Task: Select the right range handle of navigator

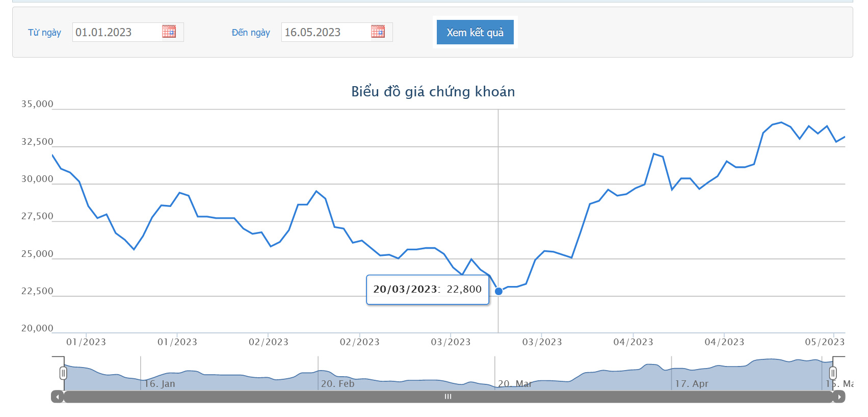Action: (833, 373)
